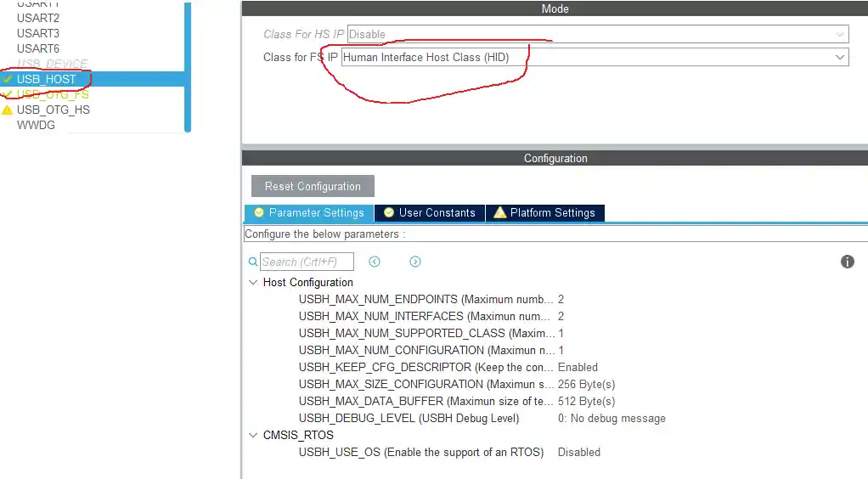Click the warning icon beside USB_OTG_HS

[x=8, y=110]
